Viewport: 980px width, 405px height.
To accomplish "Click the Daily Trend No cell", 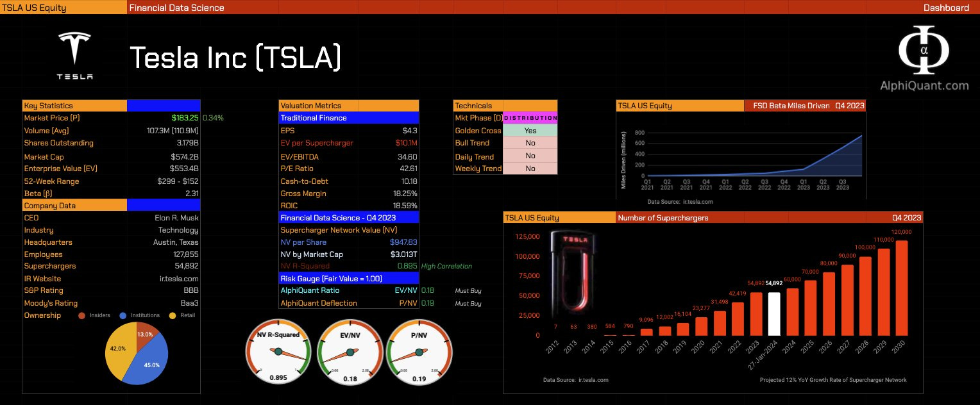I will tap(530, 156).
